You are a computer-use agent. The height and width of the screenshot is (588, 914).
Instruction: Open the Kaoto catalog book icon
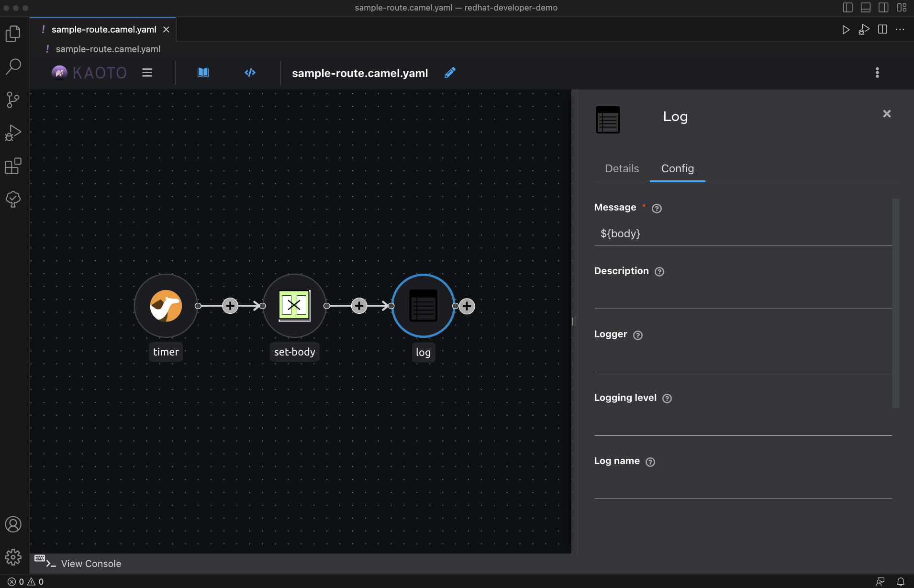[203, 72]
